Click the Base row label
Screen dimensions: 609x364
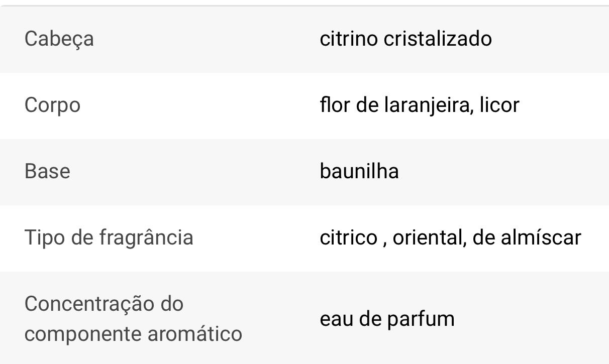click(x=47, y=171)
